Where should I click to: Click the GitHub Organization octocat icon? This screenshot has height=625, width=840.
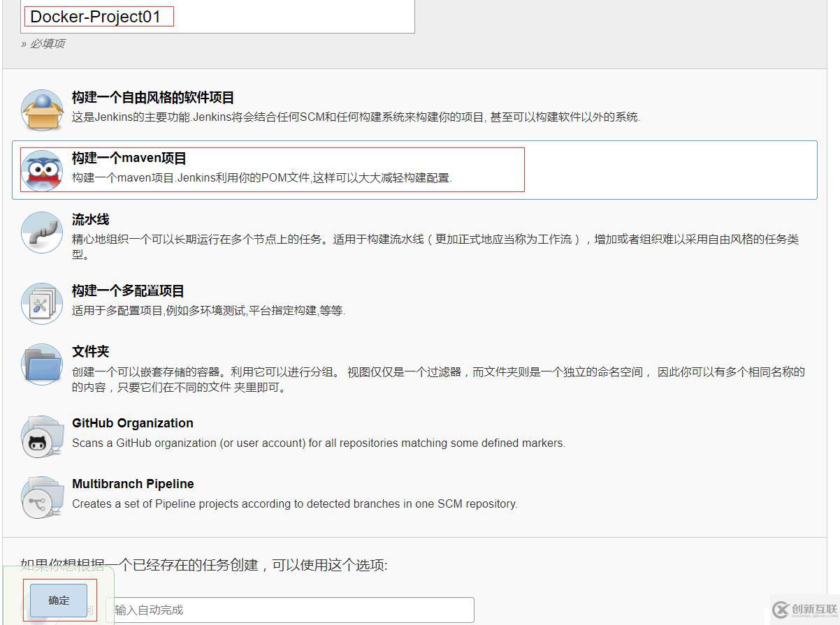click(42, 436)
